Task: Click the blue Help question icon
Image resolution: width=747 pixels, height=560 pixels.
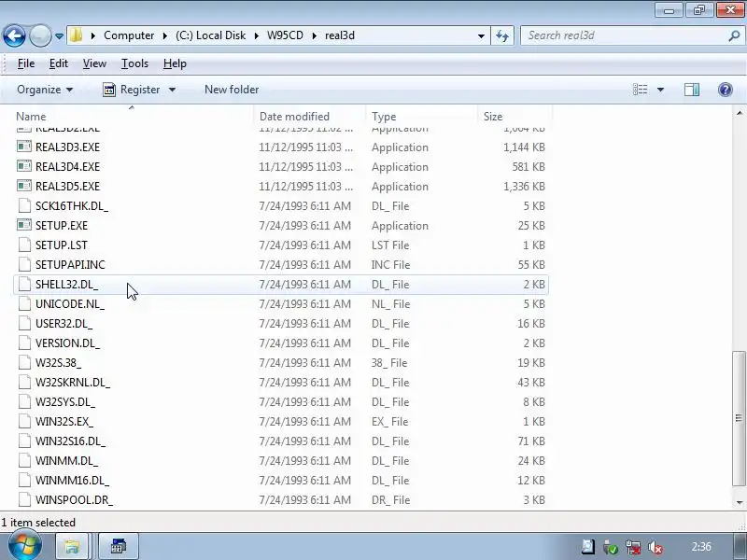Action: click(726, 90)
